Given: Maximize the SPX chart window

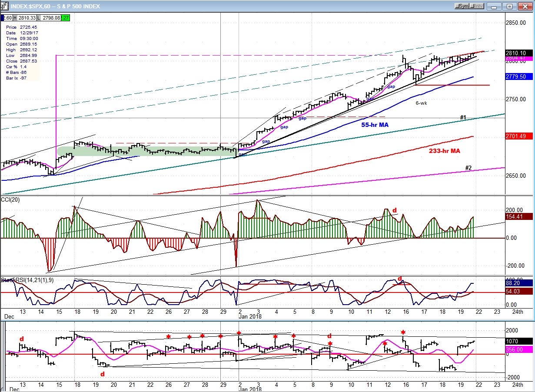Looking at the screenshot, I should coord(510,6).
